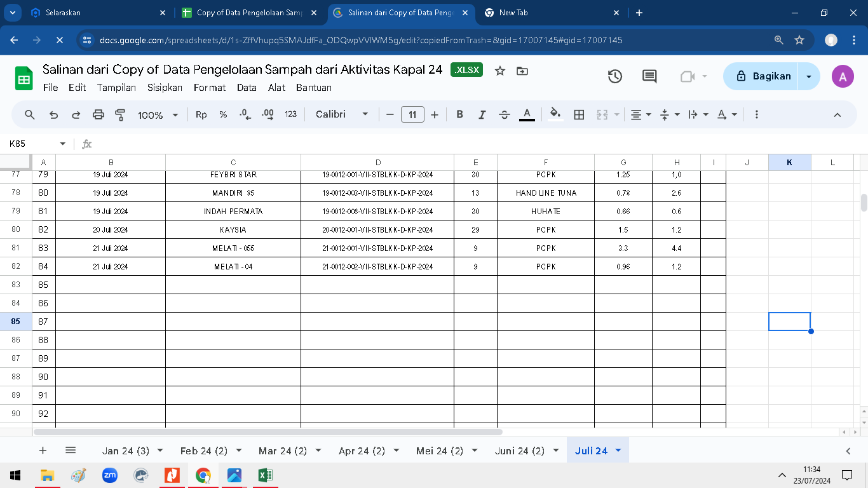This screenshot has width=868, height=488.
Task: Open the Calibri font dropdown
Action: click(x=342, y=115)
